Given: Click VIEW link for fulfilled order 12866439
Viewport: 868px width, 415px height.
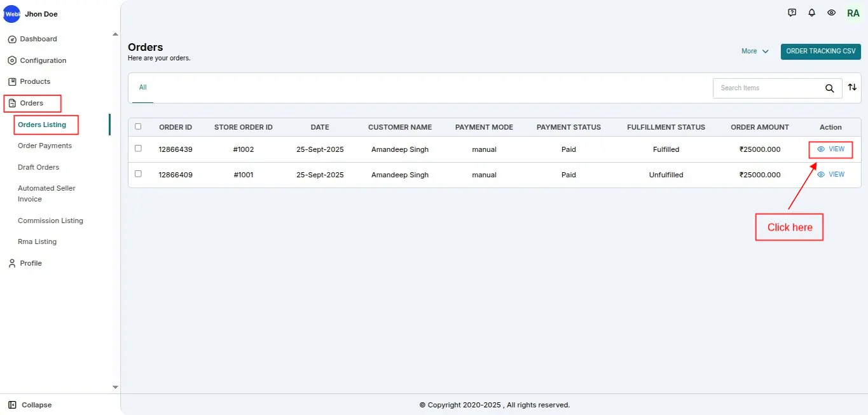Looking at the screenshot, I should (x=830, y=149).
